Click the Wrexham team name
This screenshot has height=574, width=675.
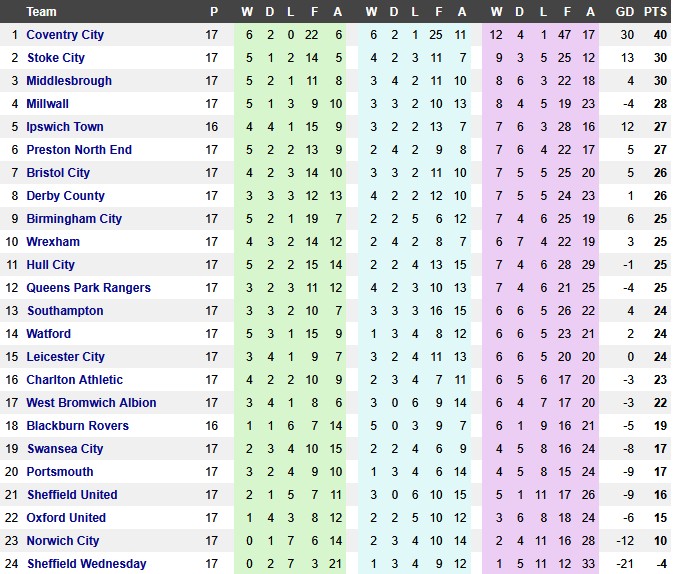click(53, 242)
